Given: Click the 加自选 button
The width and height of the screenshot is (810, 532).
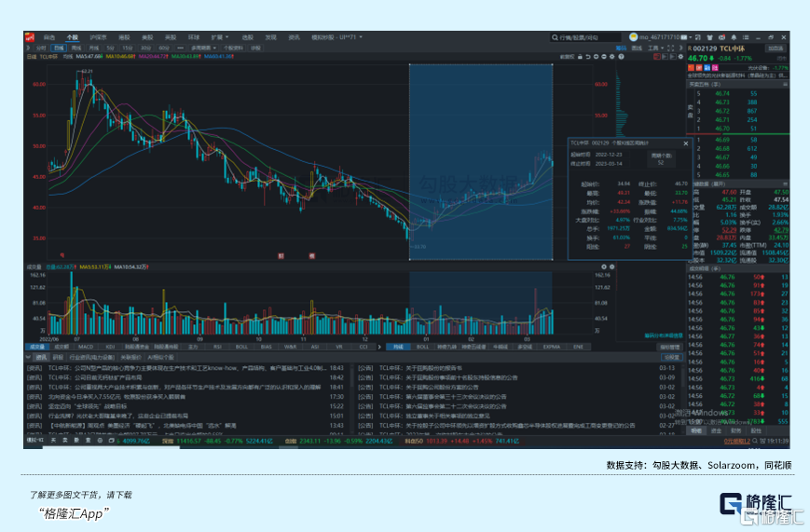Looking at the screenshot, I should click(x=776, y=48).
